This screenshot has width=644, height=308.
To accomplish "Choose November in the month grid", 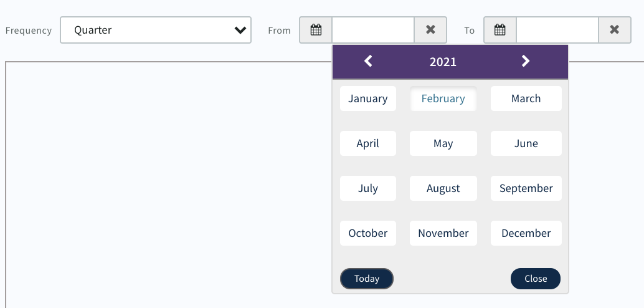I will (443, 233).
